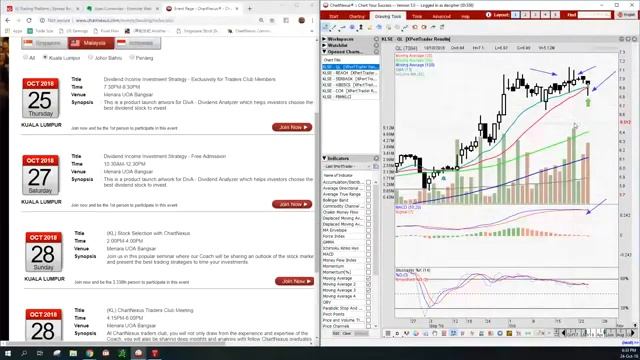Select layout 1 button
This screenshot has width=640, height=360.
click(516, 15)
